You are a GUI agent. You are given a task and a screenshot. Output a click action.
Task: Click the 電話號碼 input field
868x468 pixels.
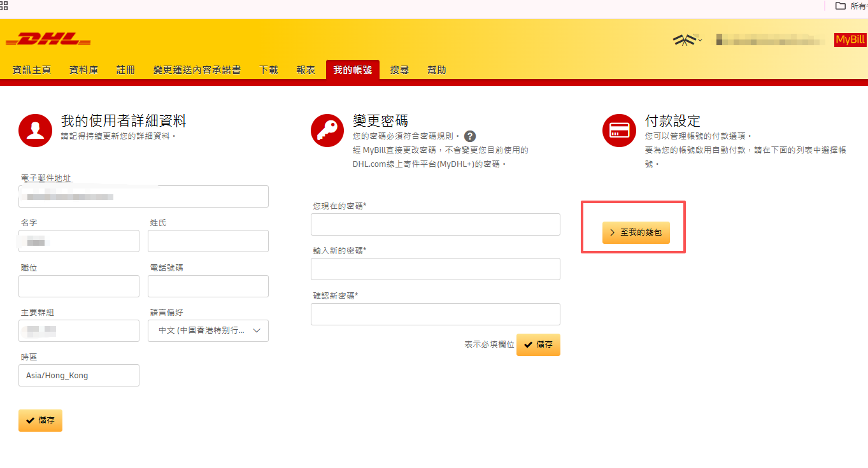(x=208, y=286)
